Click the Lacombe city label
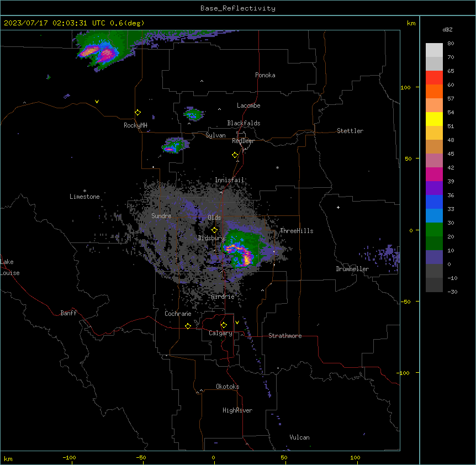Image resolution: width=476 pixels, height=465 pixels. 248,105
